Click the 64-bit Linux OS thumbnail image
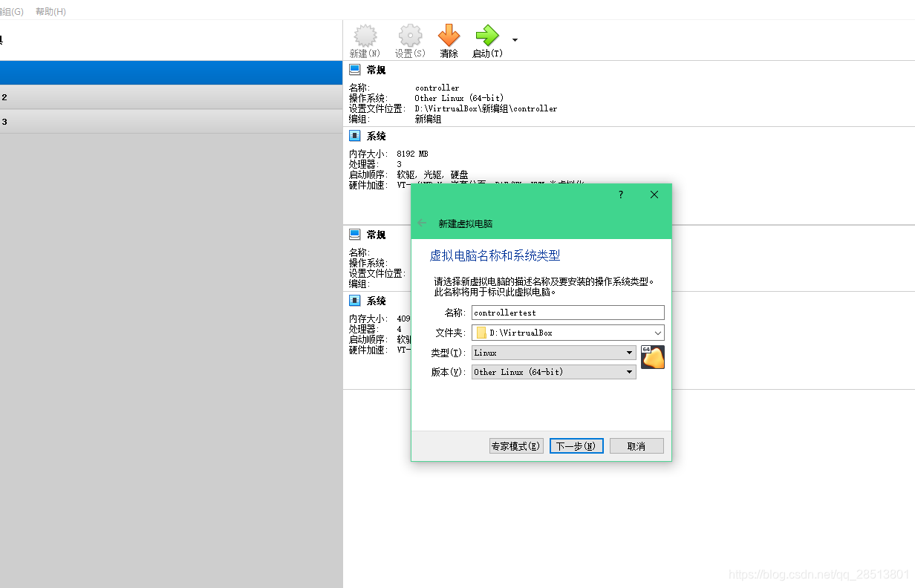 pos(652,357)
